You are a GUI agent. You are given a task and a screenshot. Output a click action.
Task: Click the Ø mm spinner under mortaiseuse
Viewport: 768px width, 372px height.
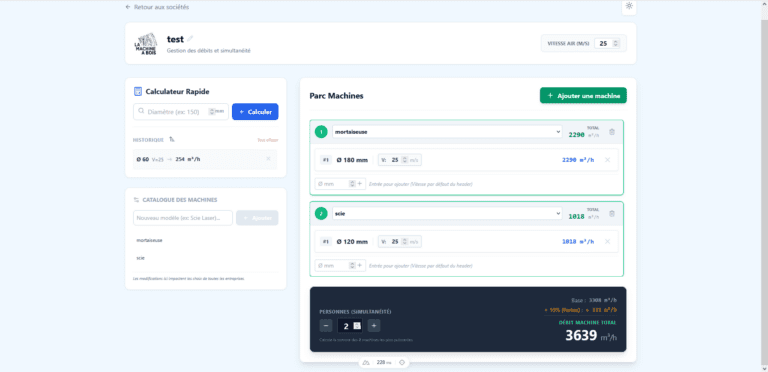click(351, 184)
